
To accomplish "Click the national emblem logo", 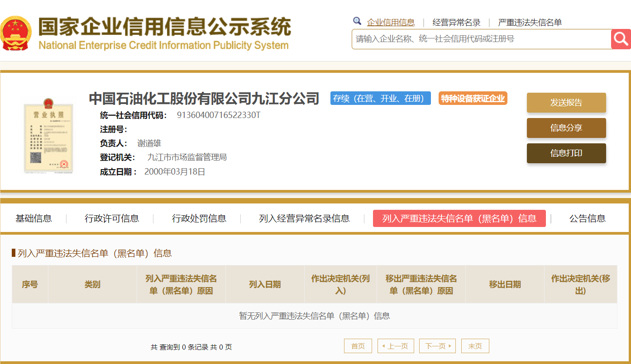I will click(16, 33).
